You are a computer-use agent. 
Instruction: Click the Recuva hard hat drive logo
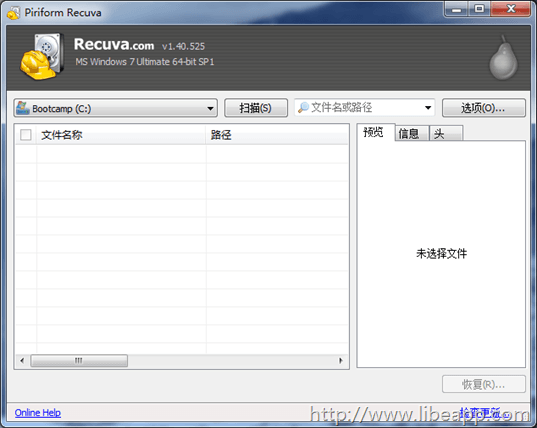(x=42, y=56)
